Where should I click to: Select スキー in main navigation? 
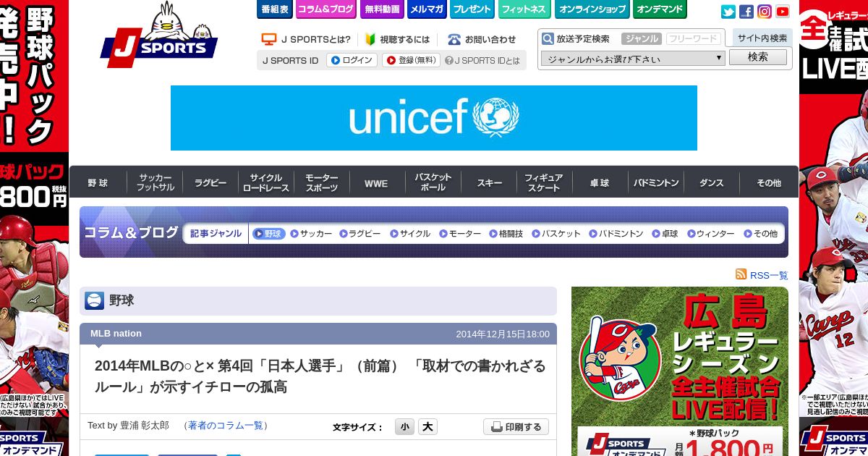click(x=489, y=182)
